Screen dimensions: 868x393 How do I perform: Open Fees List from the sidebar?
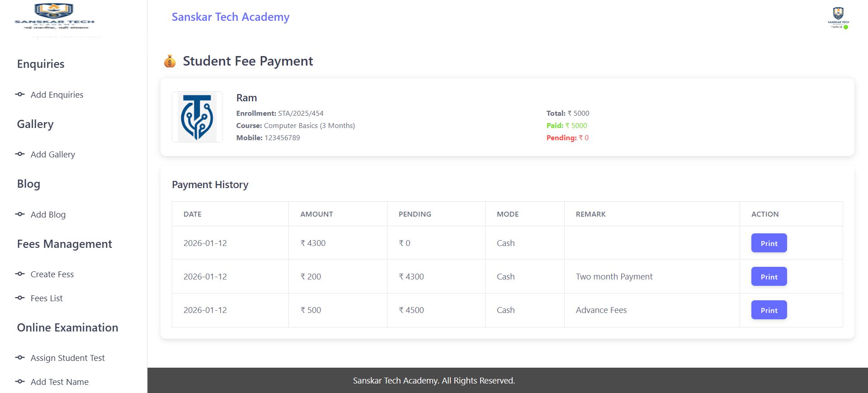(47, 298)
